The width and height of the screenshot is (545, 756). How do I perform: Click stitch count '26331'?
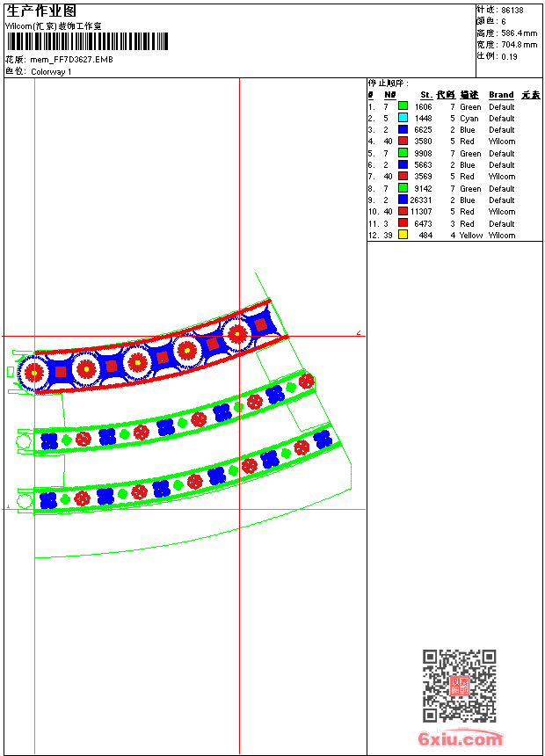click(421, 200)
